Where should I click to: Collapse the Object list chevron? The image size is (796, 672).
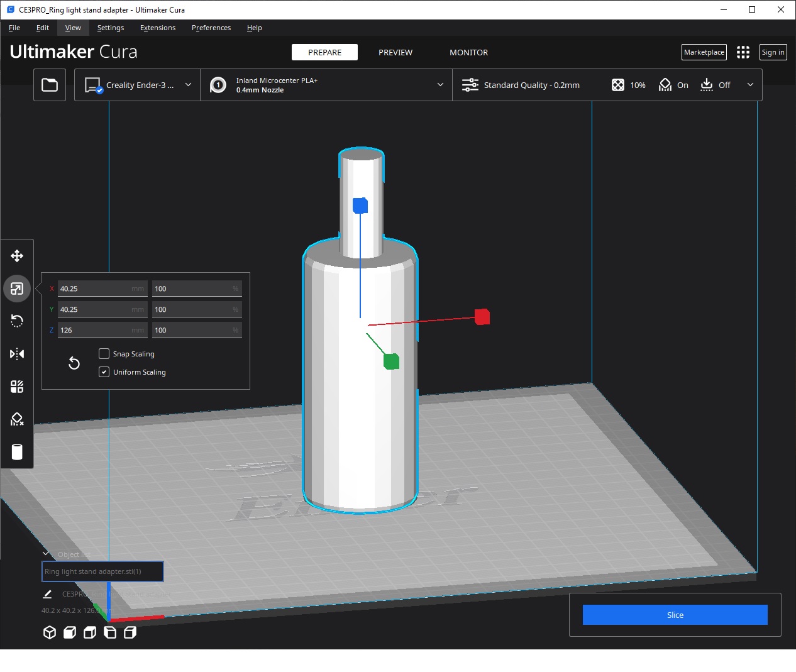point(46,554)
